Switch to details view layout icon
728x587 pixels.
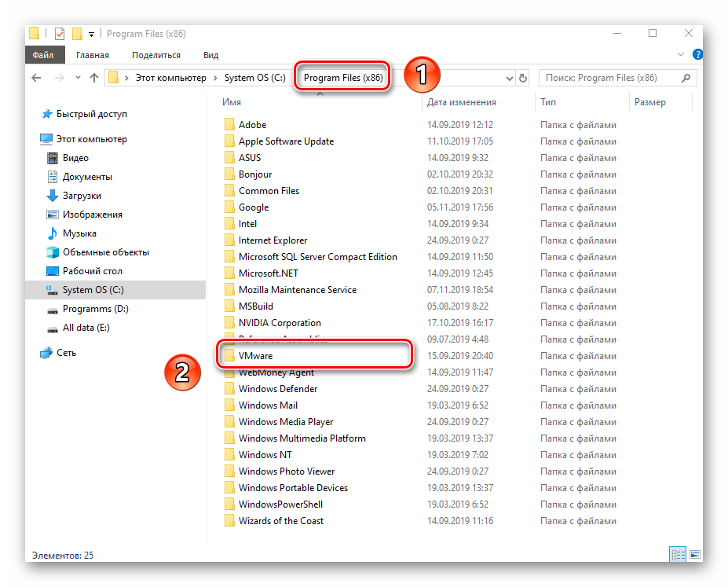[676, 555]
